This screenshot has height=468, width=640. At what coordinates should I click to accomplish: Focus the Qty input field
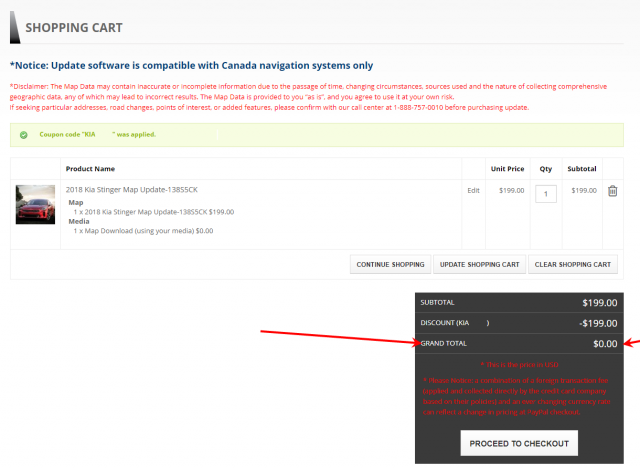tap(546, 193)
